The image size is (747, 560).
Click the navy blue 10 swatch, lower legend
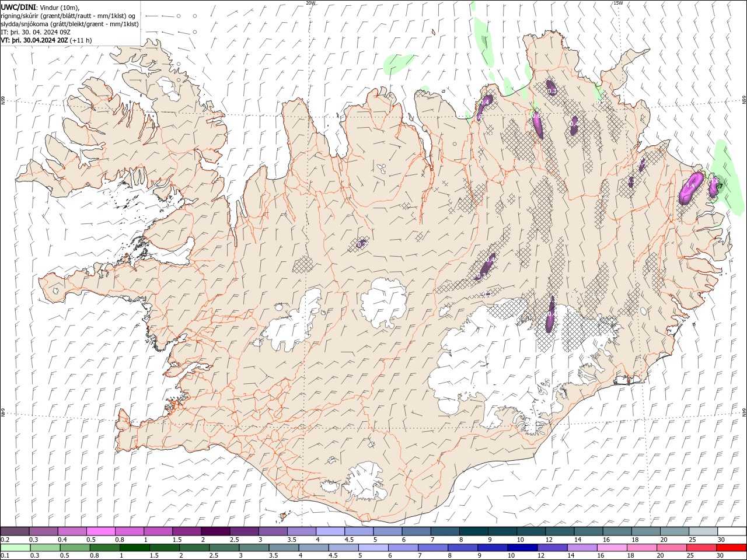(522, 548)
